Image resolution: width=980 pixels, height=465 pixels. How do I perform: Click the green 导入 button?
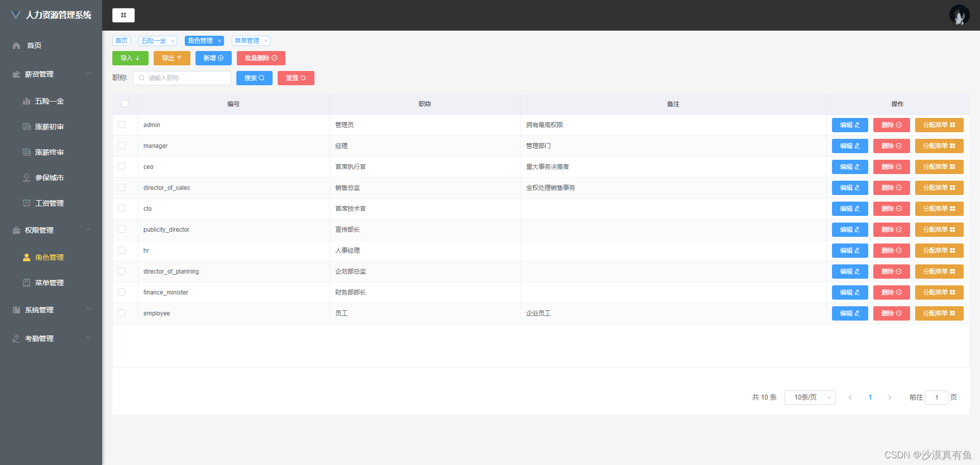click(x=130, y=58)
